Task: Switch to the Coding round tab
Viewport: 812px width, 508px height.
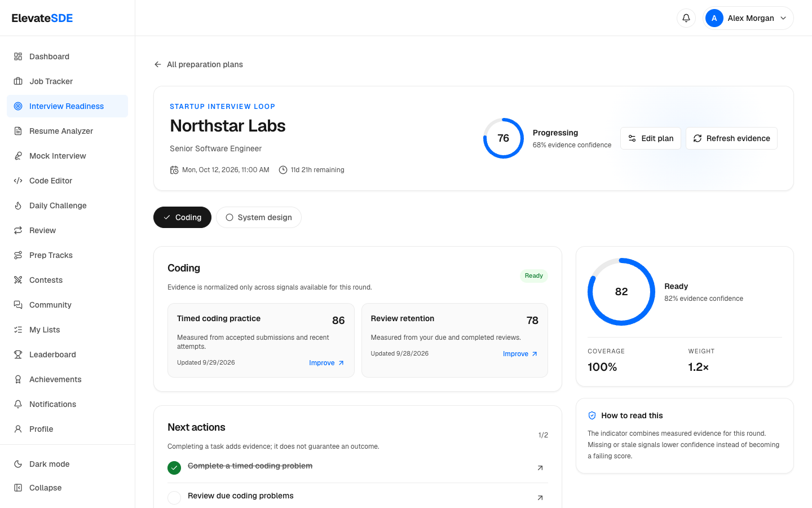Action: 182,217
